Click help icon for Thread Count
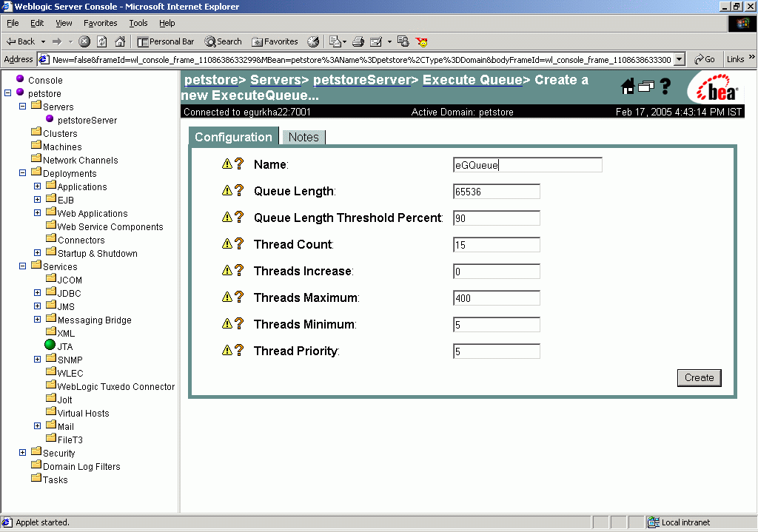Screen dimensions: 758x532 click(x=239, y=243)
